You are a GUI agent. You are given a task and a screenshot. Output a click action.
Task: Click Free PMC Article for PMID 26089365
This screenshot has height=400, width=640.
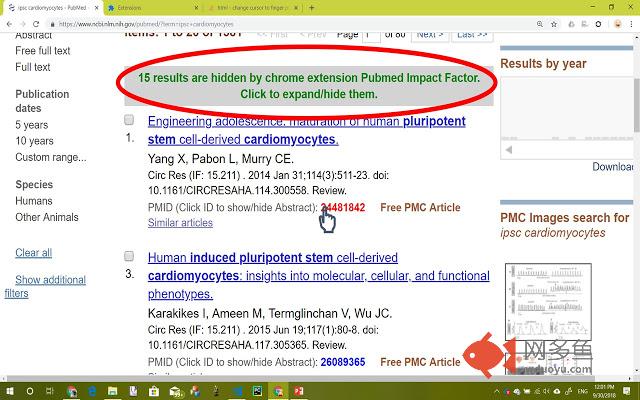pyautogui.click(x=420, y=362)
